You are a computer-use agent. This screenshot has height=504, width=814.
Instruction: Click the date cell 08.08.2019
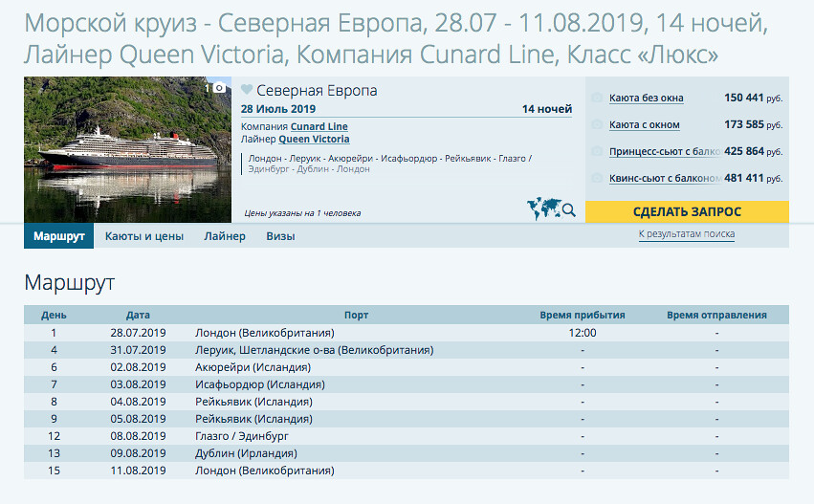(138, 436)
